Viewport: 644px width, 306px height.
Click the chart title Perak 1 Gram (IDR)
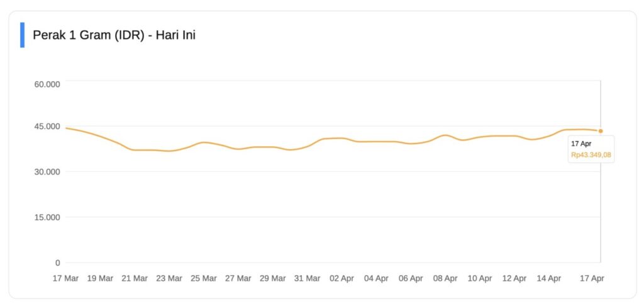(114, 35)
